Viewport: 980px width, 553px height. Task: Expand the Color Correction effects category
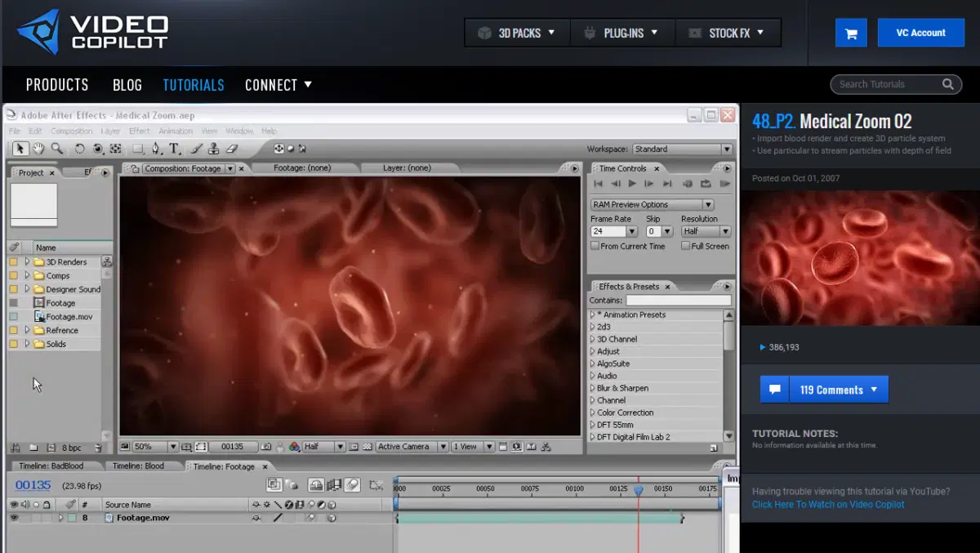[593, 413]
